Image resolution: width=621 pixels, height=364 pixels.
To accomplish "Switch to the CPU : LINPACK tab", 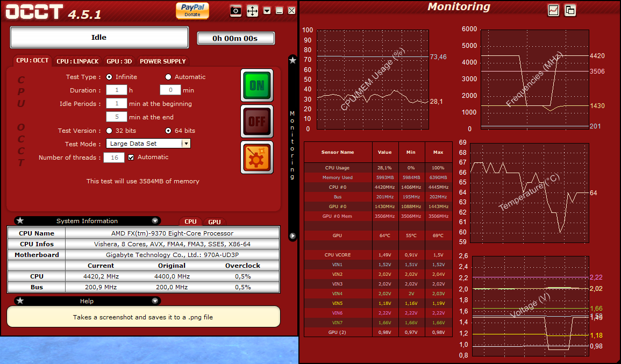I will coord(77,61).
